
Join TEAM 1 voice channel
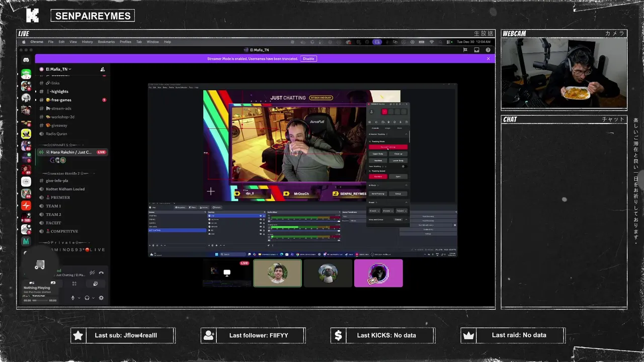[71, 206]
